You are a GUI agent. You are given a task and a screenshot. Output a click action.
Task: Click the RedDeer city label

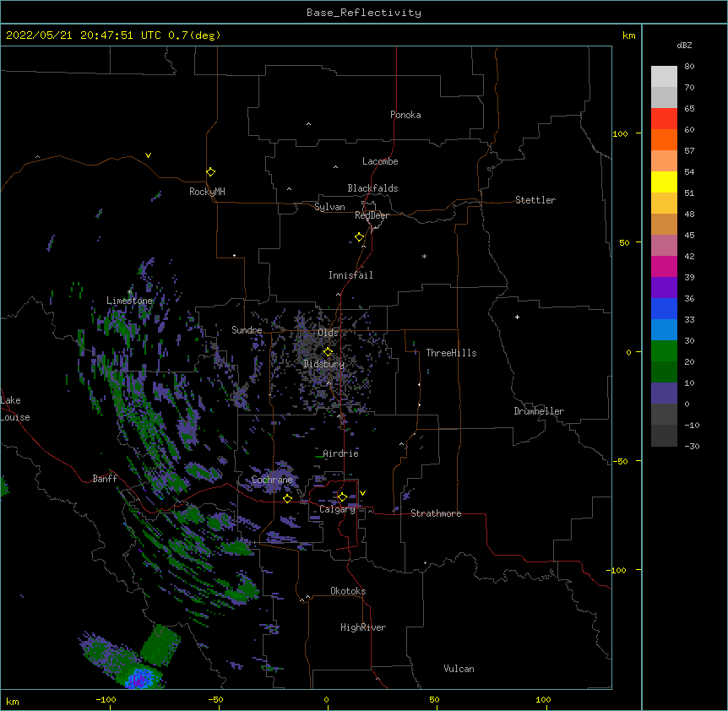(x=372, y=215)
